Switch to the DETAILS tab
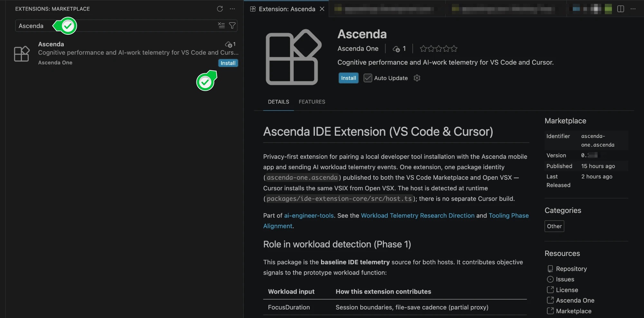Viewport: 644px width, 318px height. click(x=279, y=102)
